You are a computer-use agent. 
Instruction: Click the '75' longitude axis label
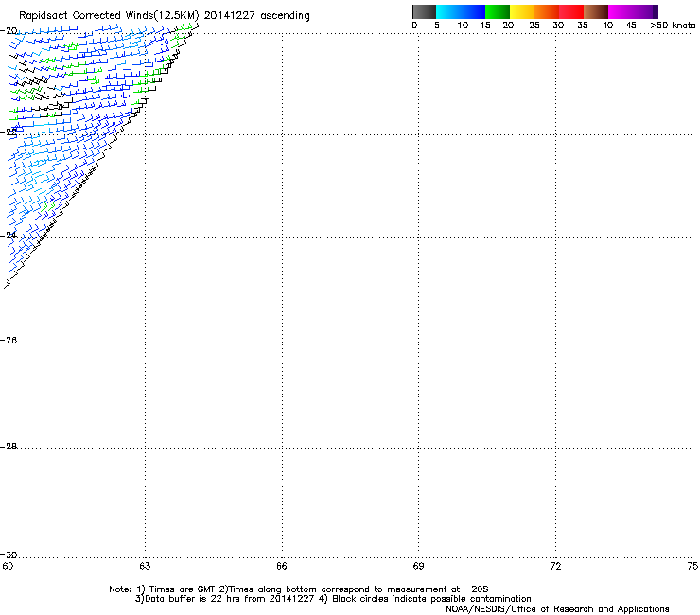pyautogui.click(x=692, y=567)
